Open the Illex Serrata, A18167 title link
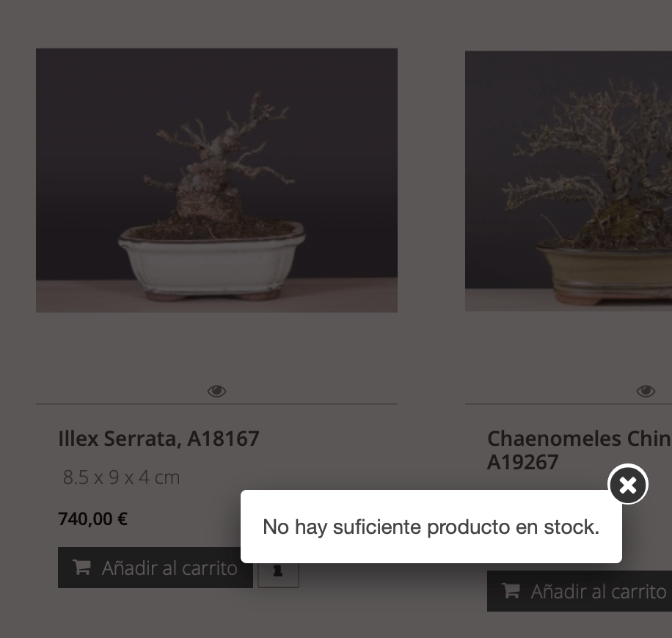This screenshot has width=672, height=638. click(x=158, y=439)
